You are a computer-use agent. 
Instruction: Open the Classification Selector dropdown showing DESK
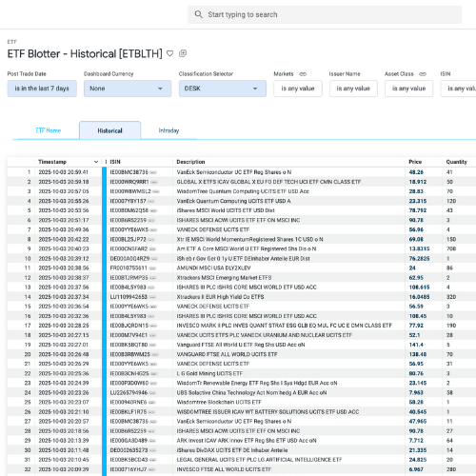coord(223,89)
